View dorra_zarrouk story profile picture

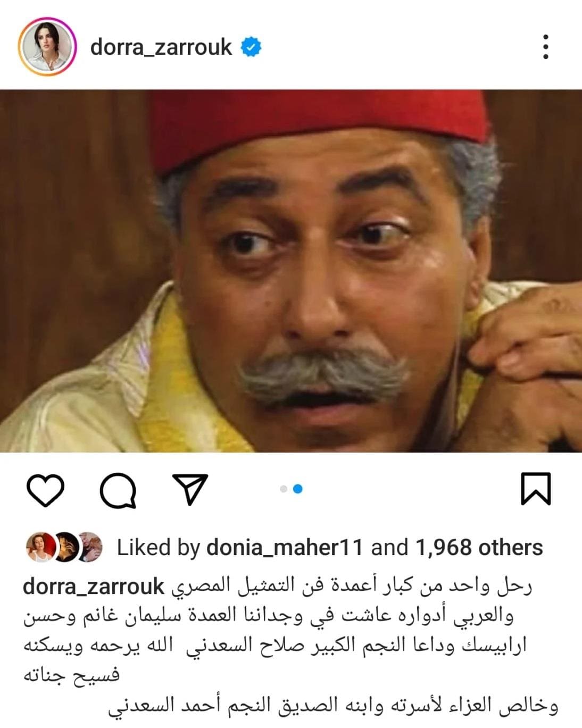tap(47, 46)
